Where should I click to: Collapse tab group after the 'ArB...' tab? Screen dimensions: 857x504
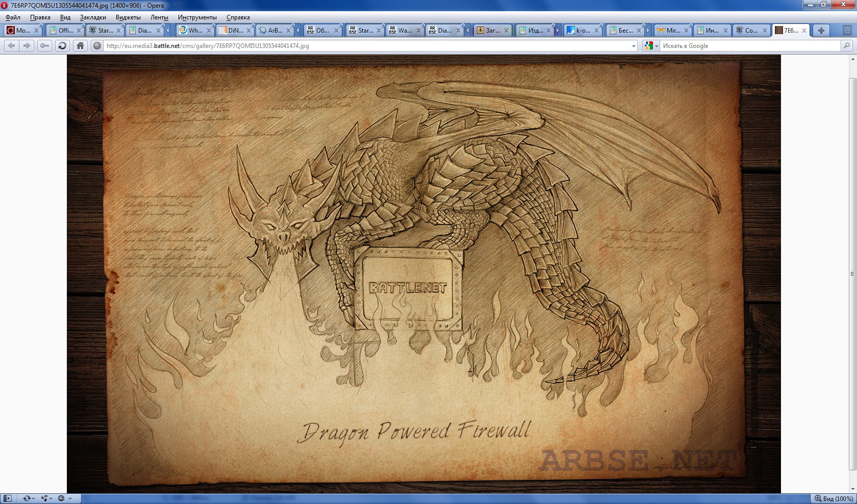(x=297, y=31)
